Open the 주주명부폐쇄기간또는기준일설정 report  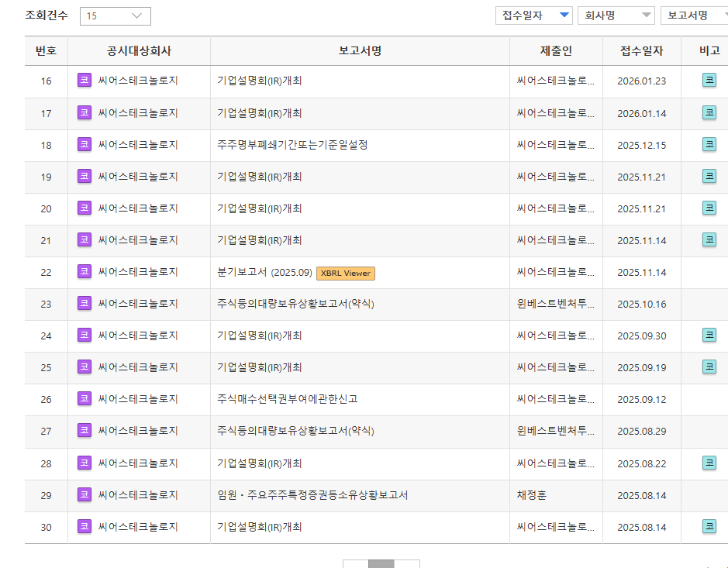(x=292, y=145)
